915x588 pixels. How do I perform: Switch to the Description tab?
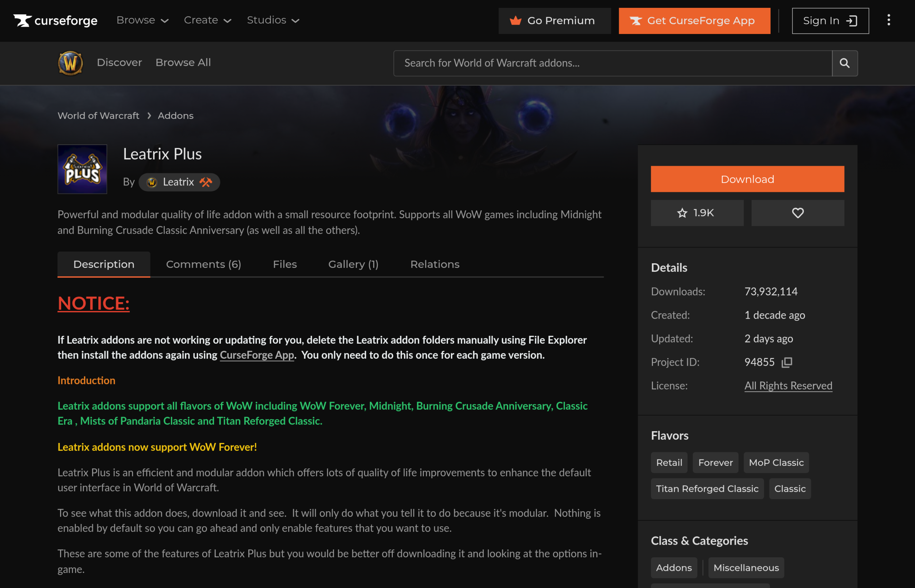point(104,264)
